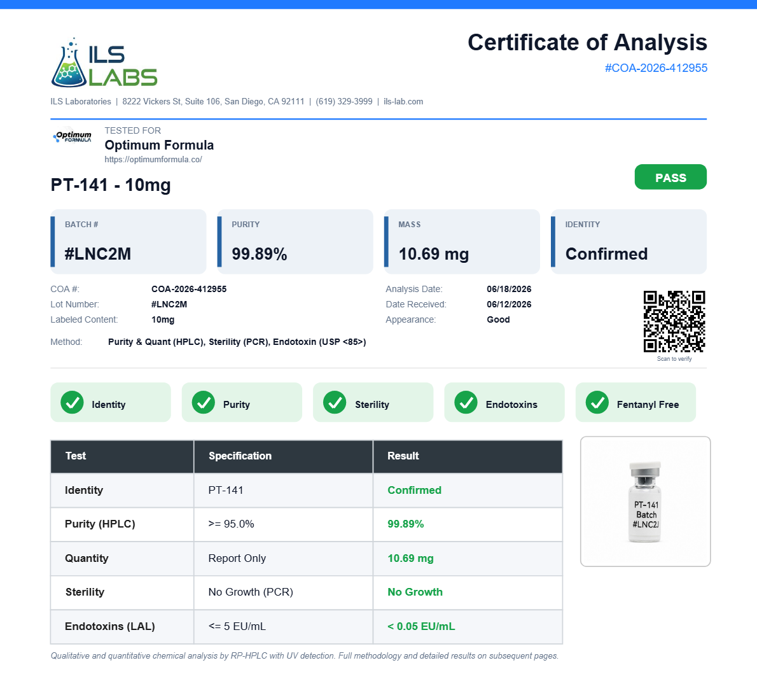
Task: Select the Batch # LNC2M summary card
Action: (128, 242)
